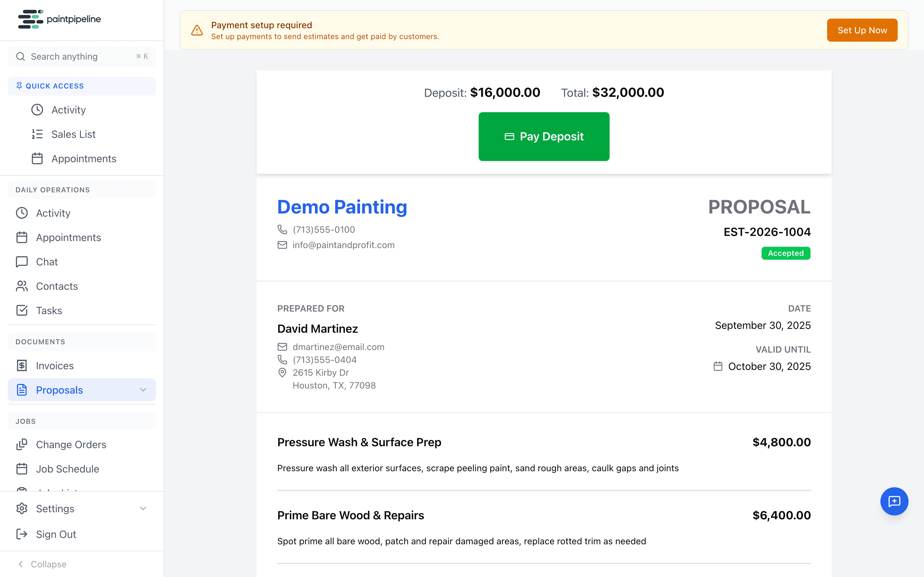Select Appointments under Daily Operations
Viewport: 924px width, 577px height.
pos(68,237)
